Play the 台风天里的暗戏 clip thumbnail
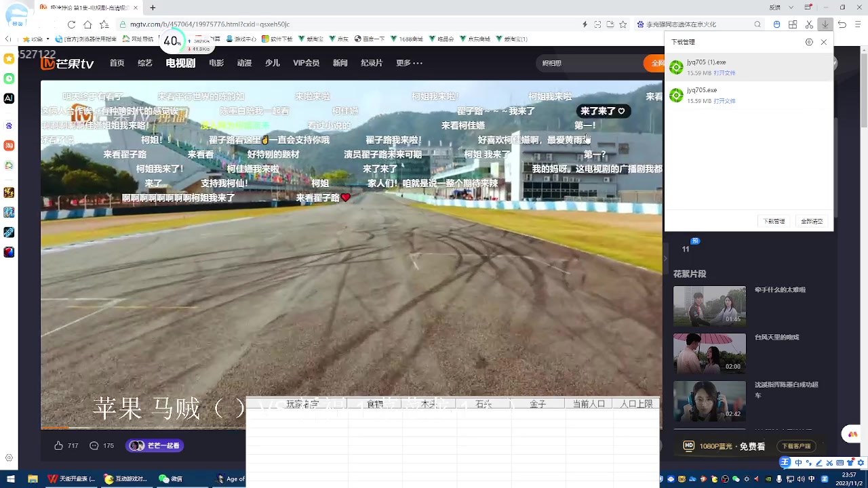The image size is (868, 488). (709, 354)
